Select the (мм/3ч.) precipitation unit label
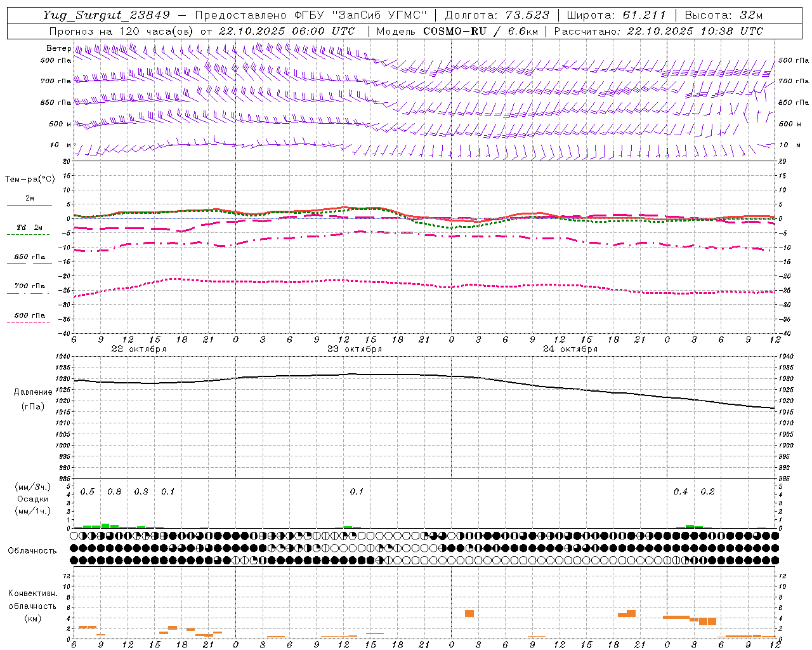812x650 pixels. [x=34, y=487]
